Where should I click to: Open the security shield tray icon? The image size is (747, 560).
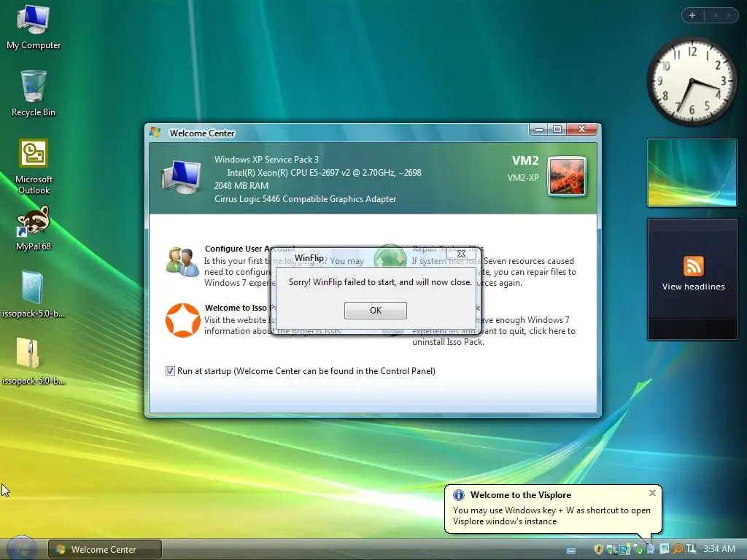(599, 549)
